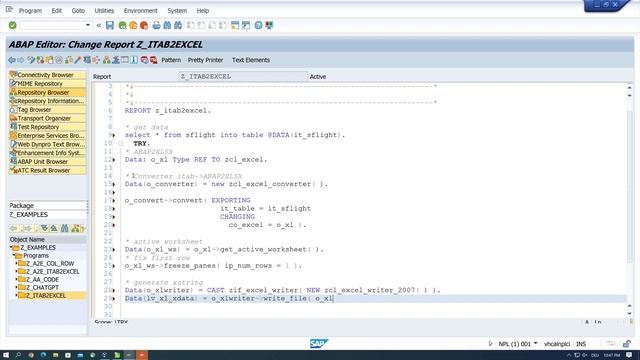
Task: Click the green Back round icon
Action: pyautogui.click(x=122, y=25)
